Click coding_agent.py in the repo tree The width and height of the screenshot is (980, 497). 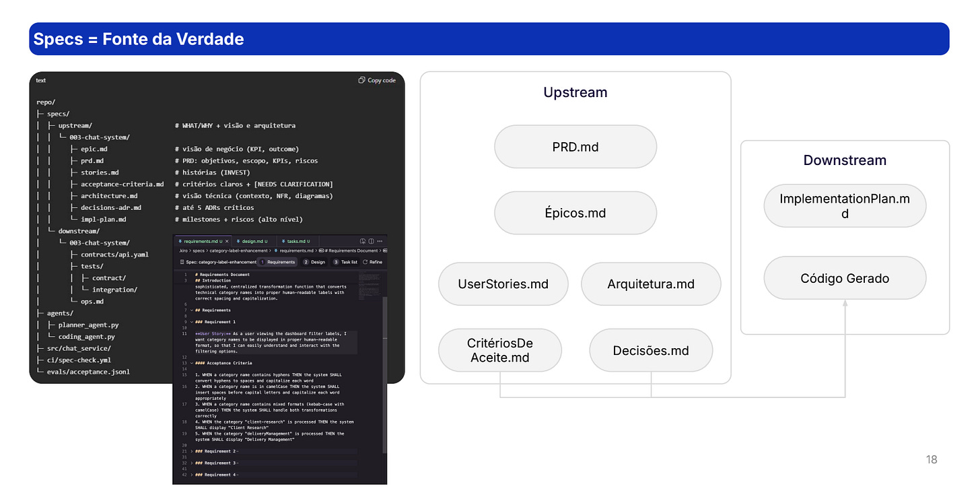pyautogui.click(x=87, y=337)
